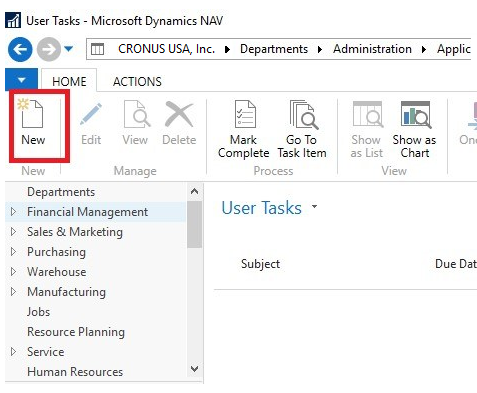Expand arrow after CRONUS USA, Inc.

[x=227, y=50]
